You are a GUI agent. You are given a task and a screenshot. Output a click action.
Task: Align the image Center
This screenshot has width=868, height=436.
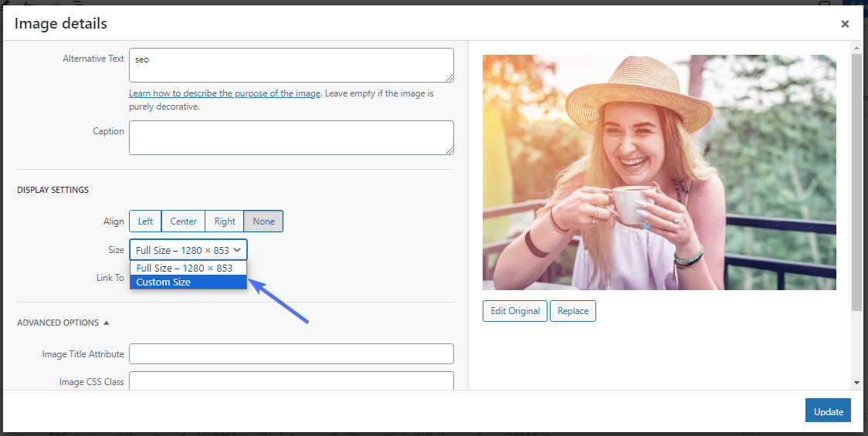[183, 221]
